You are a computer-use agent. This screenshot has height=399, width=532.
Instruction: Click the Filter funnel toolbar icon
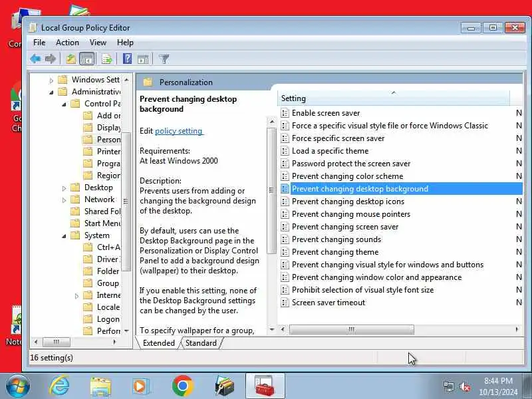pyautogui.click(x=164, y=59)
